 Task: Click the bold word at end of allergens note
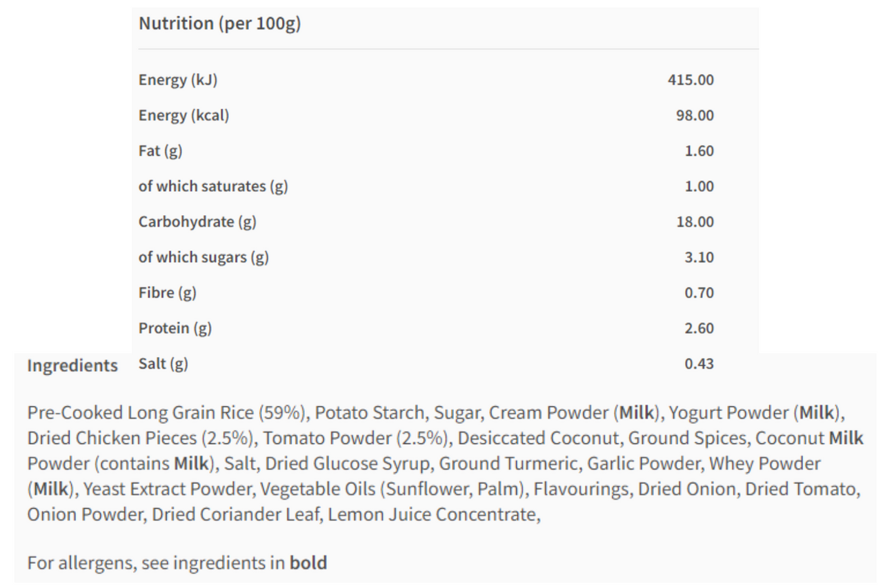pyautogui.click(x=308, y=563)
